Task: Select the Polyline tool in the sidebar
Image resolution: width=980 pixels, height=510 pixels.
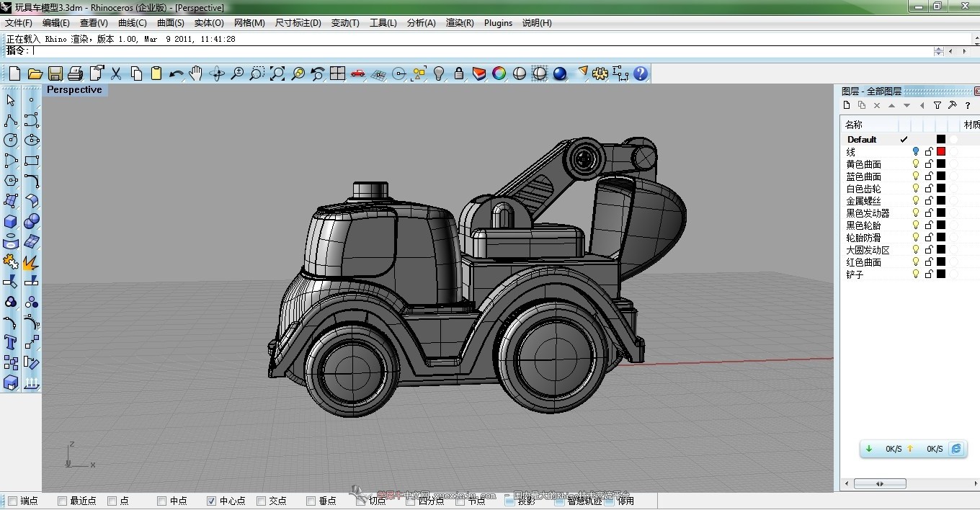Action: click(x=11, y=120)
